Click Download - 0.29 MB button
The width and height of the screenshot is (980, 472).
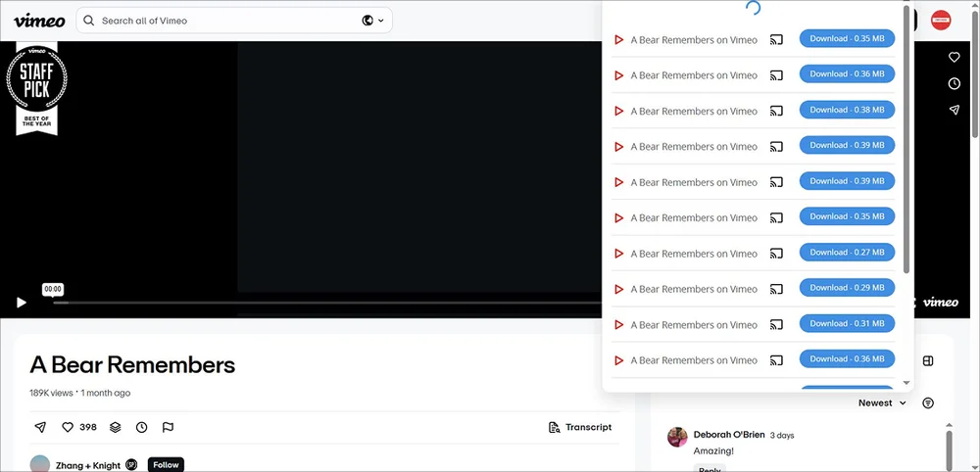coord(847,288)
